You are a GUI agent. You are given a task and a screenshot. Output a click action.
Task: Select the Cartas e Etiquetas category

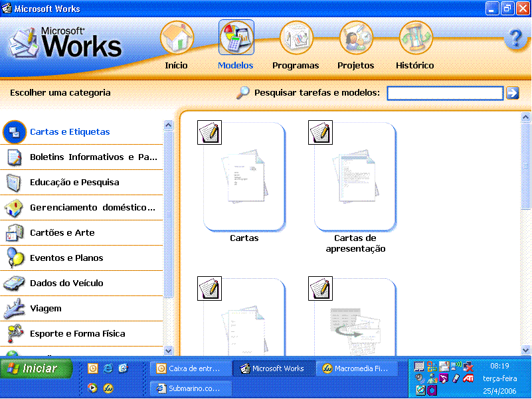(x=82, y=132)
